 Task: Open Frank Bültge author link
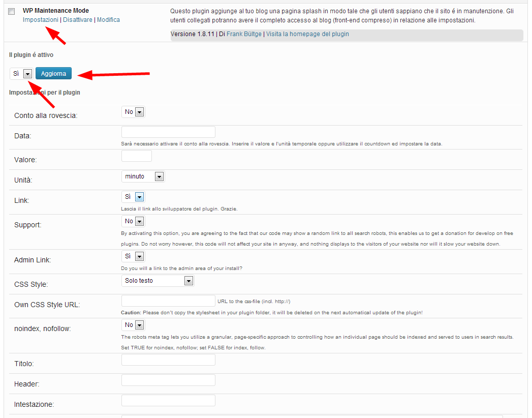pyautogui.click(x=244, y=34)
